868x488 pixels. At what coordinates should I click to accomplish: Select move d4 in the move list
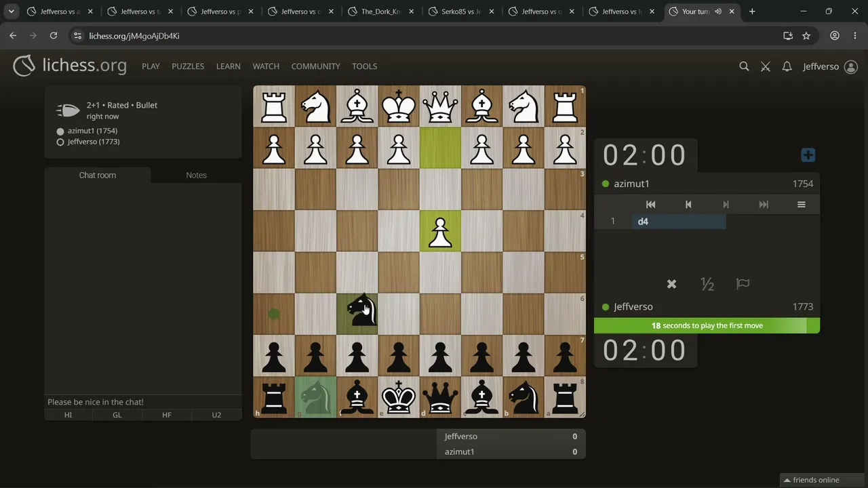[679, 222]
